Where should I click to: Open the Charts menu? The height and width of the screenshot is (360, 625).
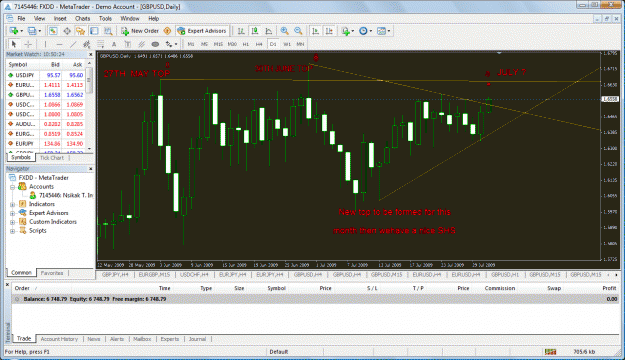click(83, 18)
